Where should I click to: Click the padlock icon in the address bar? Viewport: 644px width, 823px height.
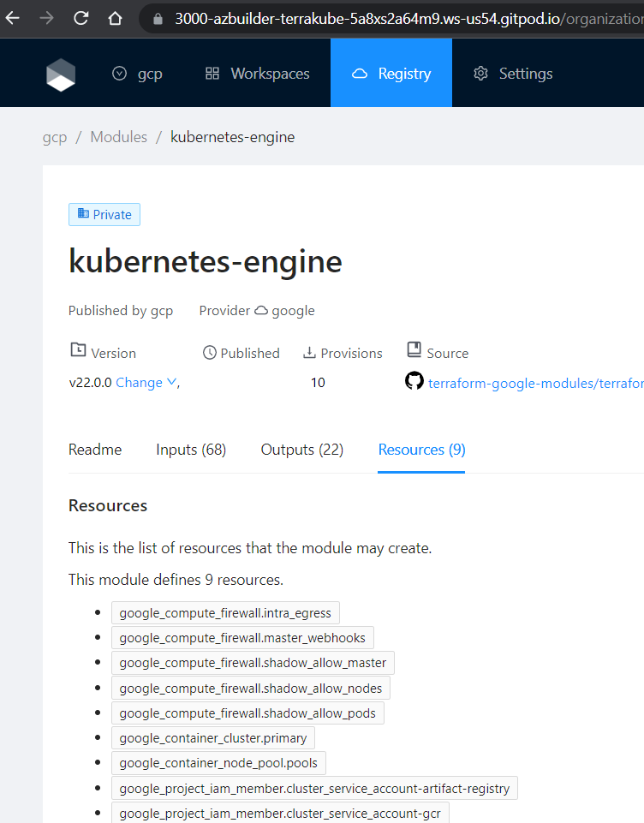coord(156,18)
